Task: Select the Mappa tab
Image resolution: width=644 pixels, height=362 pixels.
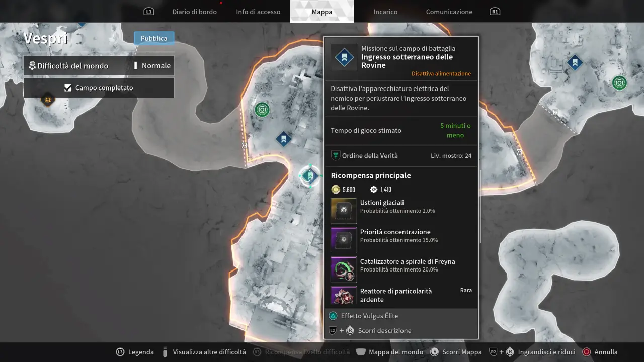Action: 322,12
